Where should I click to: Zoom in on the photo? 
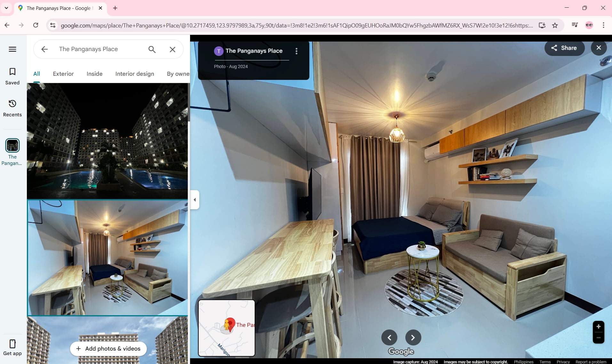[x=598, y=327]
